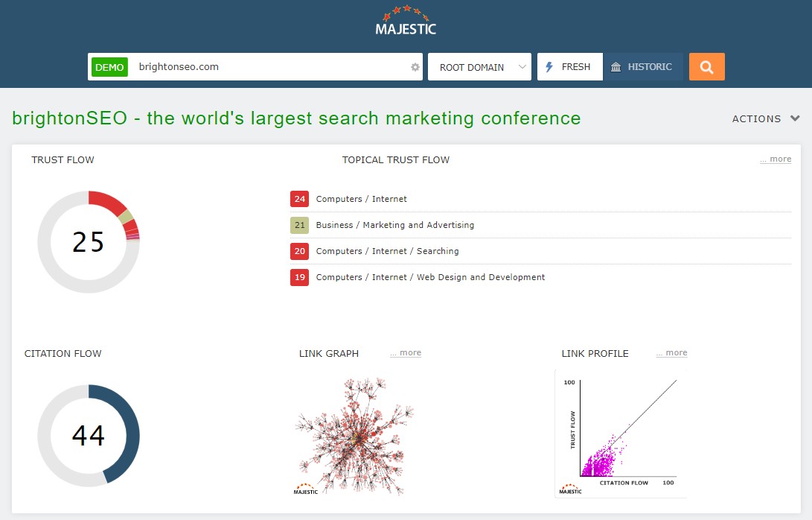The height and width of the screenshot is (520, 812).
Task: Click the red 20 topic score badge
Action: [x=299, y=251]
